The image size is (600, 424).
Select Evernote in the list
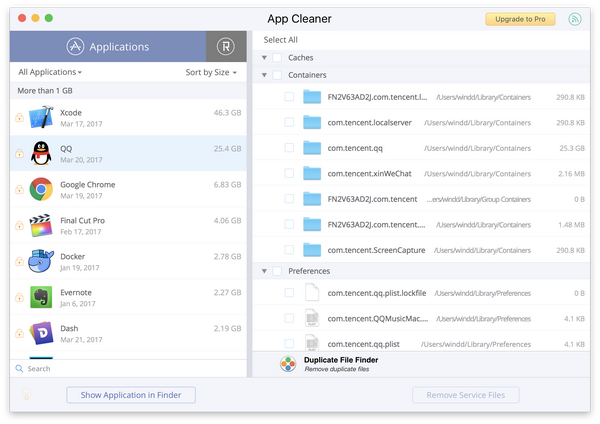click(128, 297)
